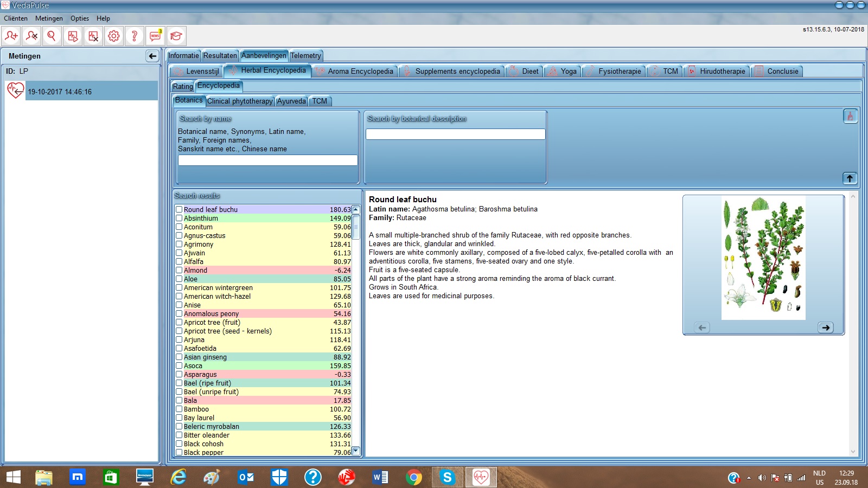This screenshot has width=868, height=488.
Task: Open the graduation cap training icon
Action: (x=176, y=36)
